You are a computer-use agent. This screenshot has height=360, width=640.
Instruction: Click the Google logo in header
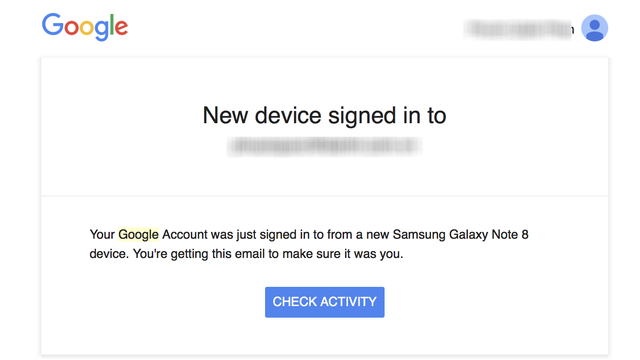pyautogui.click(x=85, y=27)
